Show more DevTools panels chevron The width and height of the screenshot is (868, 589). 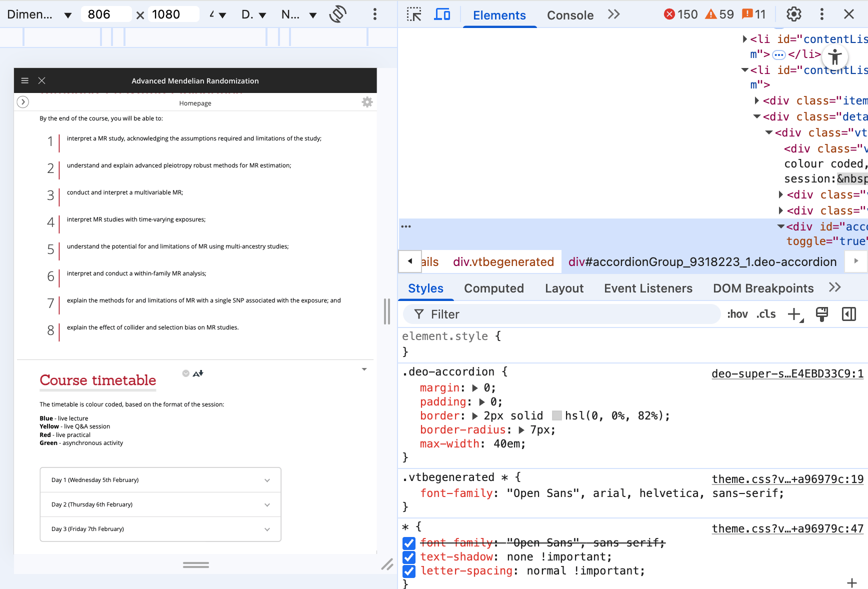tap(614, 14)
